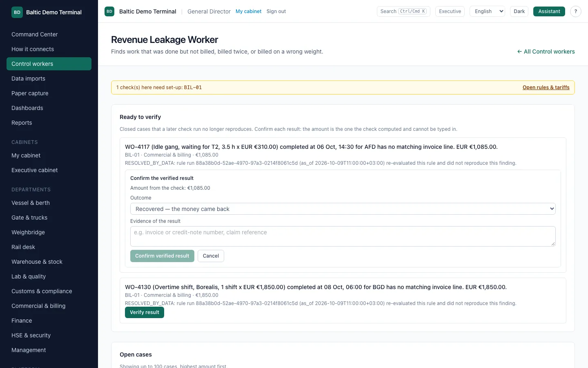This screenshot has height=368, width=588.
Task: Open Management in the sidebar
Action: (49, 350)
